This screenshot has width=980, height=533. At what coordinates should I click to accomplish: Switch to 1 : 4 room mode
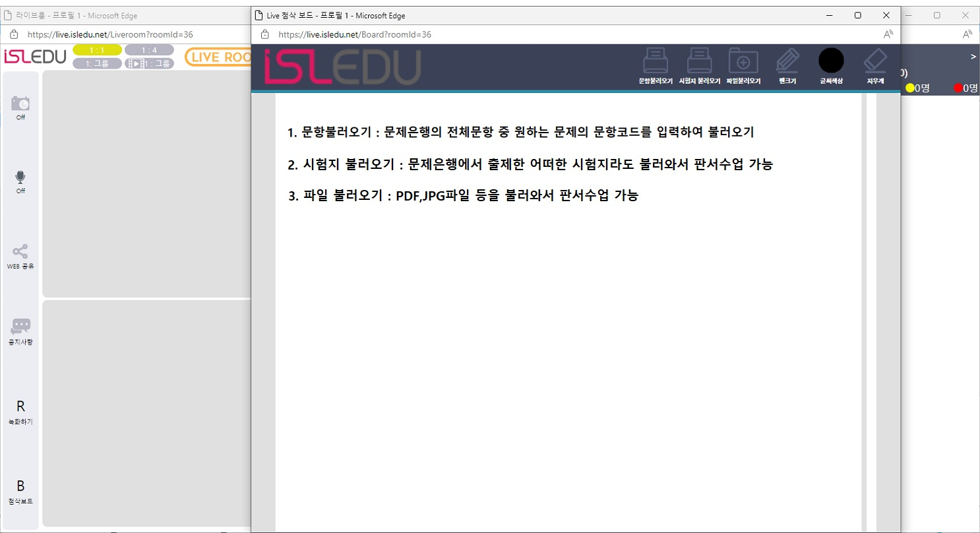pyautogui.click(x=149, y=50)
